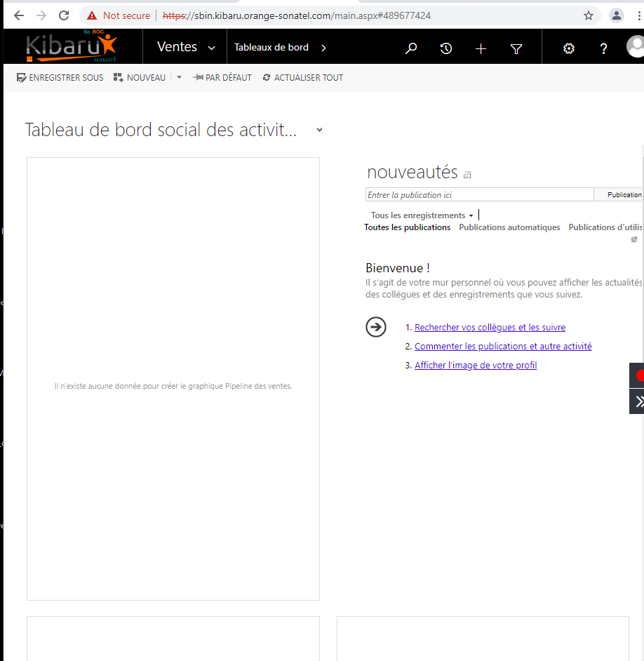Click the Entrer la publication ici field

coord(479,195)
